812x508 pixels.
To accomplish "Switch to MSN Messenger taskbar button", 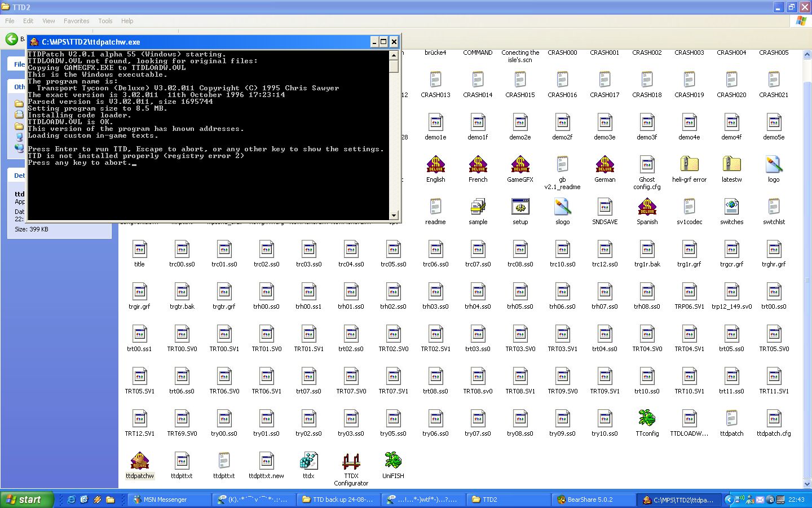I will coord(169,500).
